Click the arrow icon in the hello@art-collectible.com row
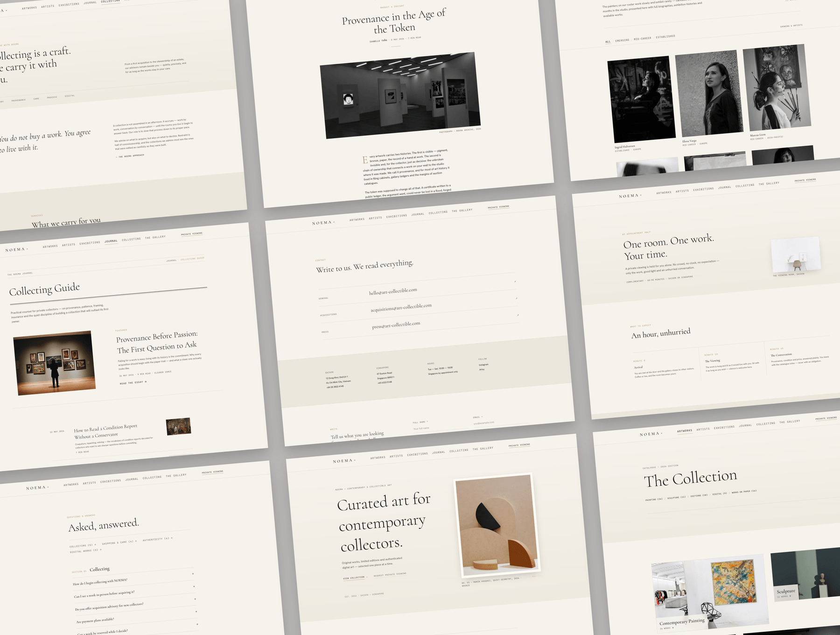 point(515,282)
